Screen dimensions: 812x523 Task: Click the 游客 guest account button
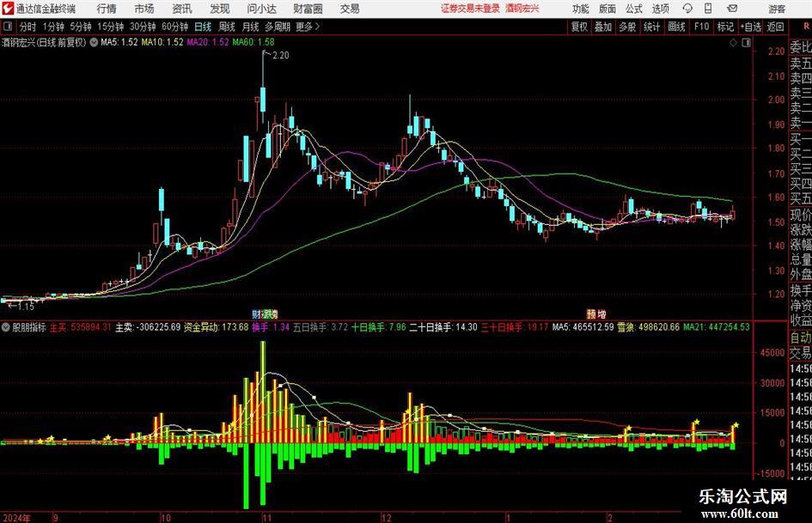click(x=777, y=9)
